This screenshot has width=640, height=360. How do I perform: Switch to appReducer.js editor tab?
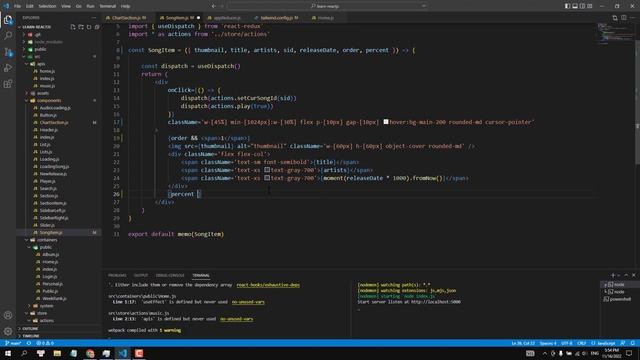[x=227, y=18]
